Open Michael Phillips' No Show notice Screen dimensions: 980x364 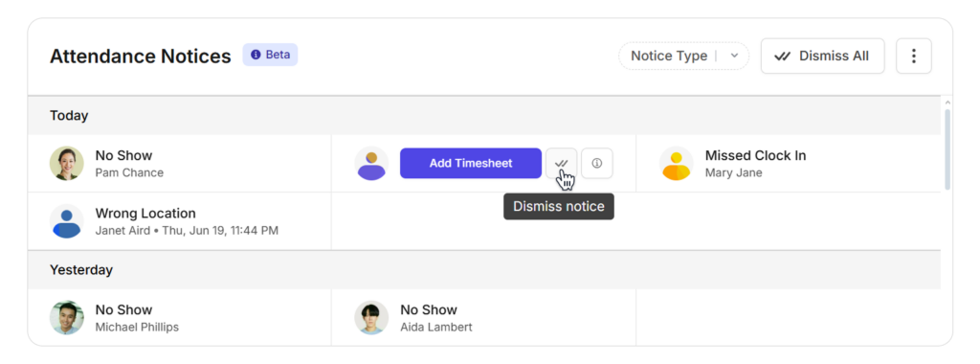coord(179,318)
